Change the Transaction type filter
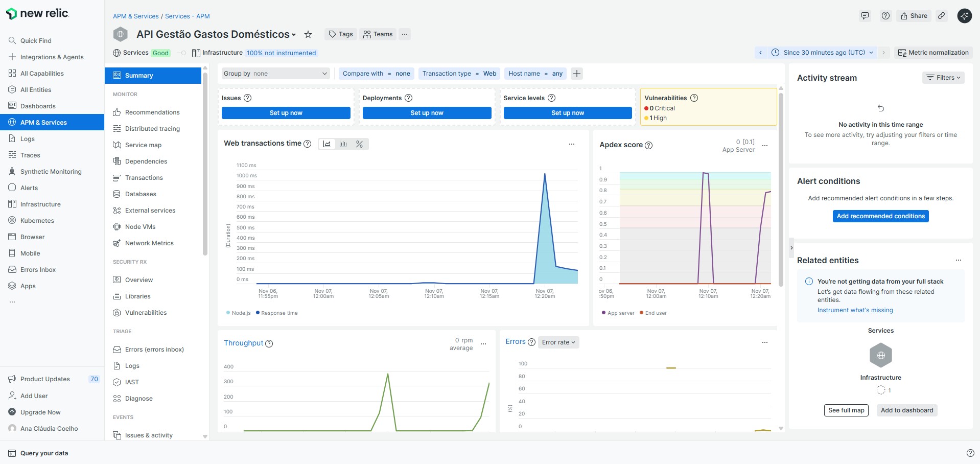 click(x=459, y=74)
